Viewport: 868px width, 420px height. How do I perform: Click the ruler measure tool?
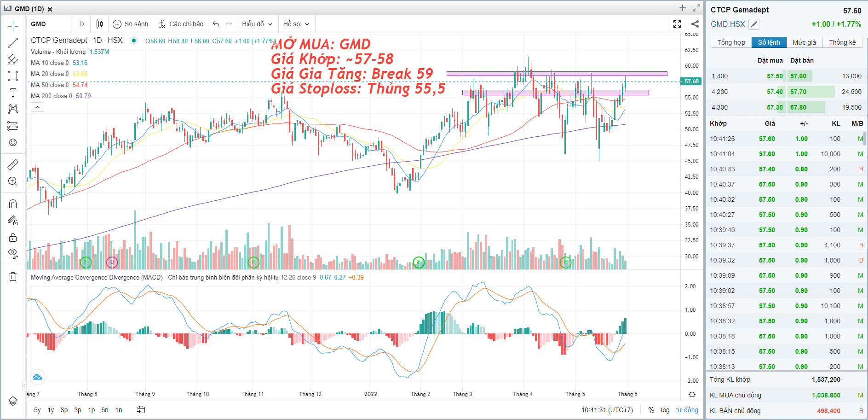[13, 164]
